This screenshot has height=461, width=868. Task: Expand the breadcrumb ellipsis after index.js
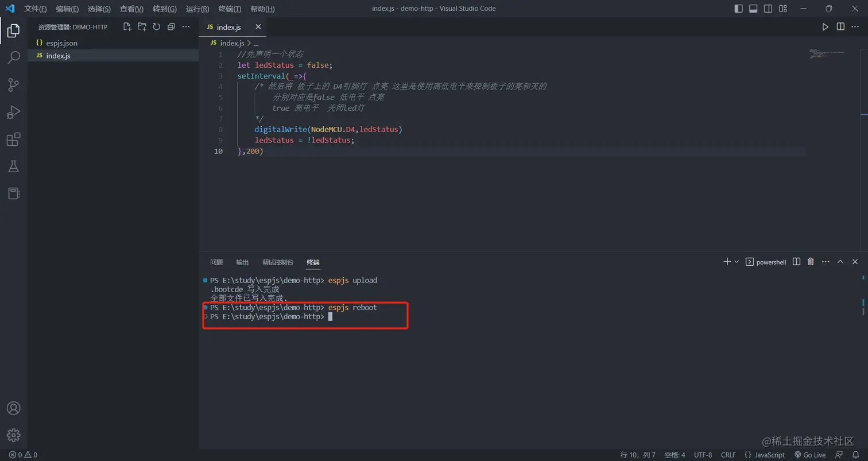click(256, 43)
